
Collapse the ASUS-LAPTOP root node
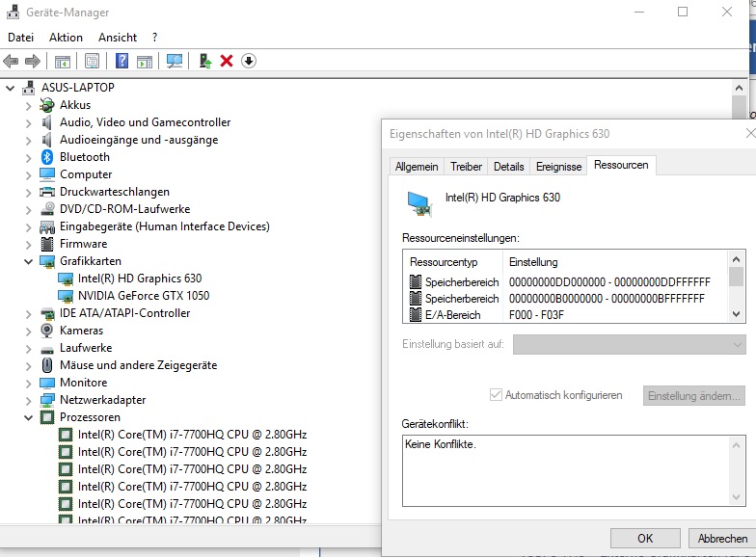tap(10, 89)
